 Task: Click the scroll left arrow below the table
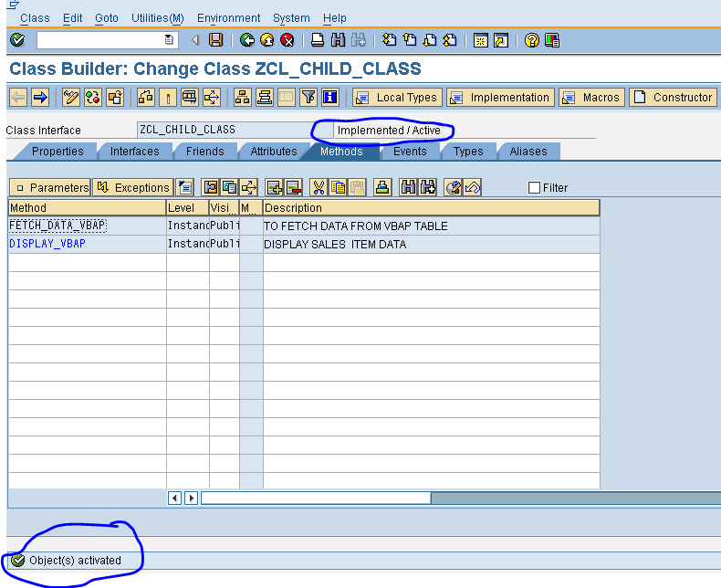click(174, 498)
